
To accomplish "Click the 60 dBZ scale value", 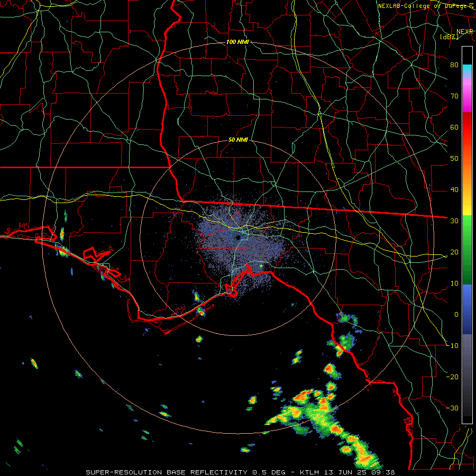I will click(454, 127).
